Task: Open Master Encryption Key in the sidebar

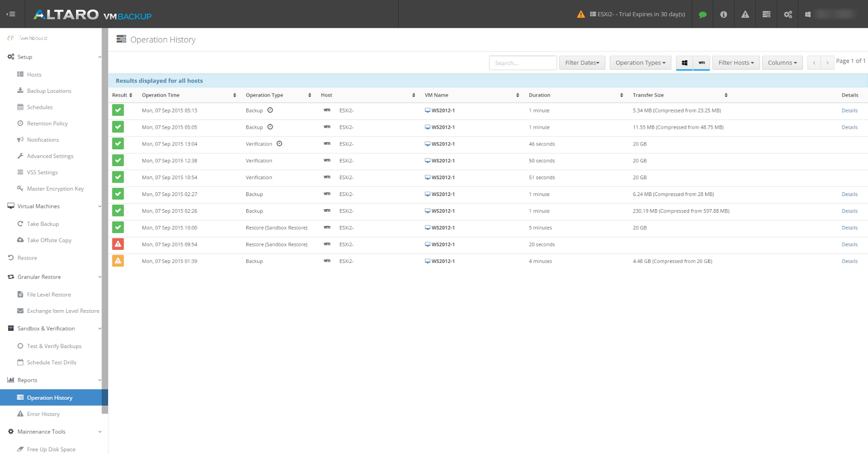Action: [x=55, y=189]
